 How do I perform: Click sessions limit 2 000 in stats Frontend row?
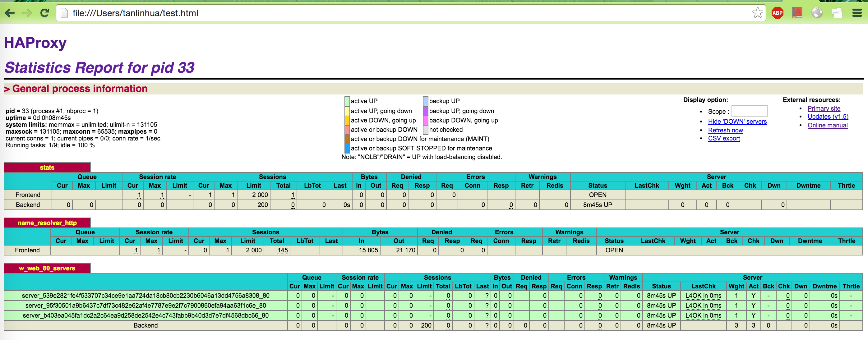tap(260, 195)
